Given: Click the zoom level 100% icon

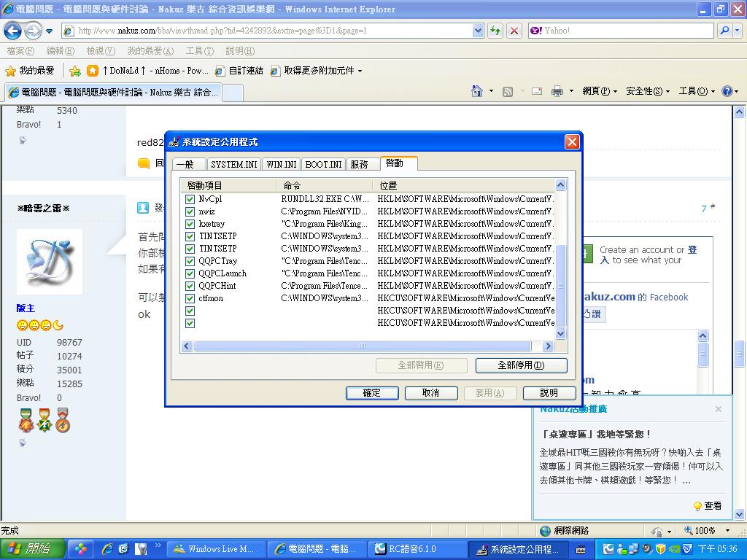Looking at the screenshot, I should pos(689,530).
